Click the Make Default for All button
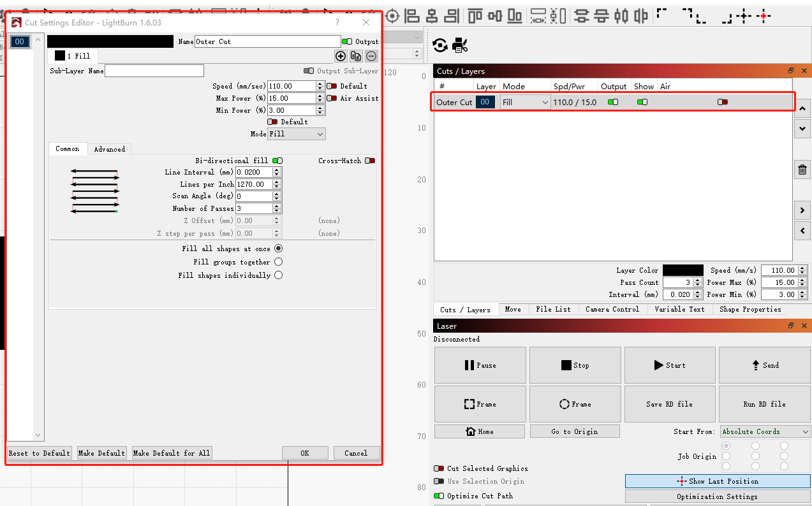This screenshot has width=812, height=506. 172,453
